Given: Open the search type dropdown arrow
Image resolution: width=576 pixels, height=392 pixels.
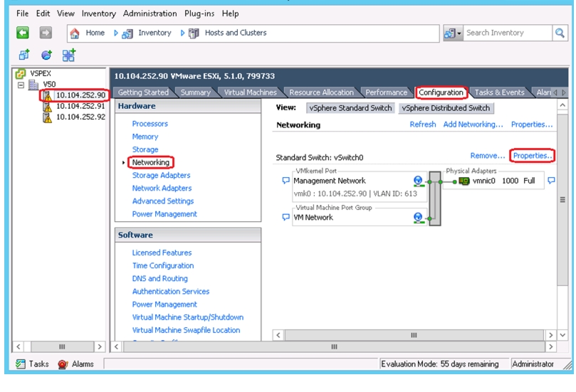Looking at the screenshot, I should pos(459,33).
